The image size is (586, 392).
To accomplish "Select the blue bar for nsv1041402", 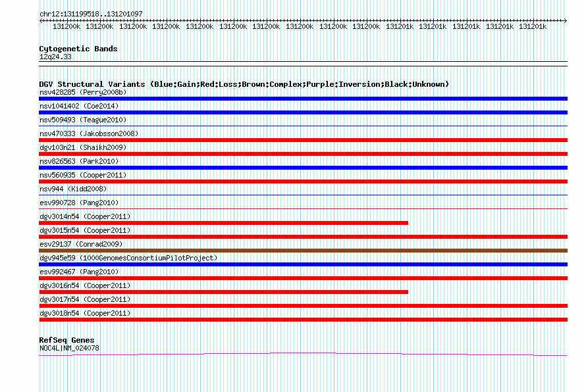I will click(303, 112).
